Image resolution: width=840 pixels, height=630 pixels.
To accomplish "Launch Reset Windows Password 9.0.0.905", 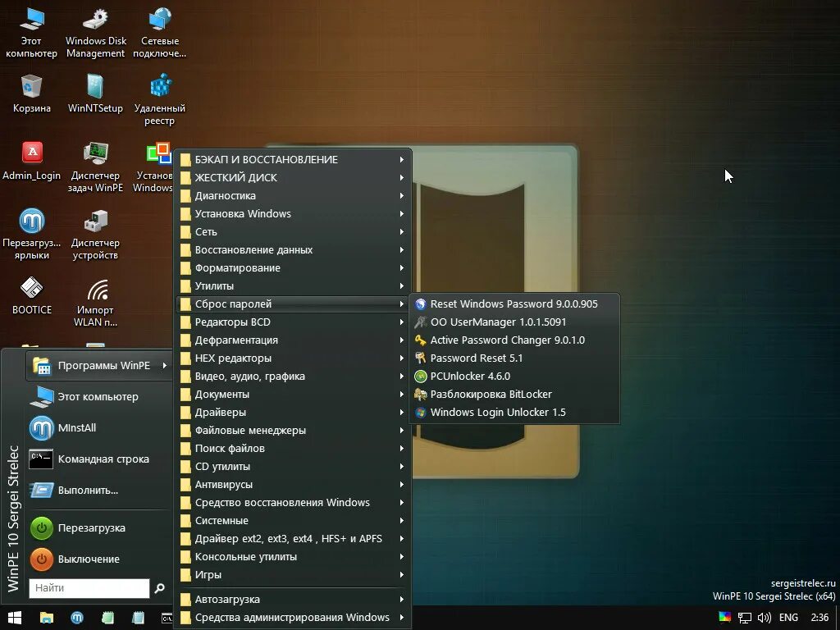I will (x=514, y=304).
